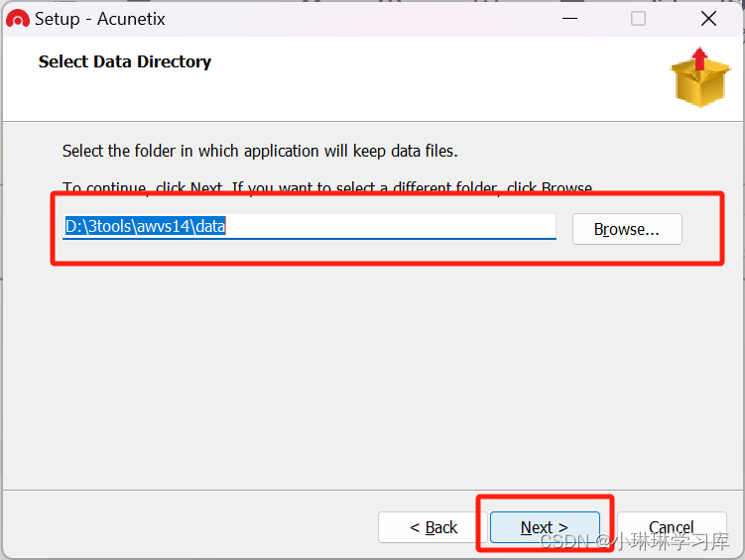745x560 pixels.
Task: Click the 'Select Data Directory' heading
Action: [125, 61]
